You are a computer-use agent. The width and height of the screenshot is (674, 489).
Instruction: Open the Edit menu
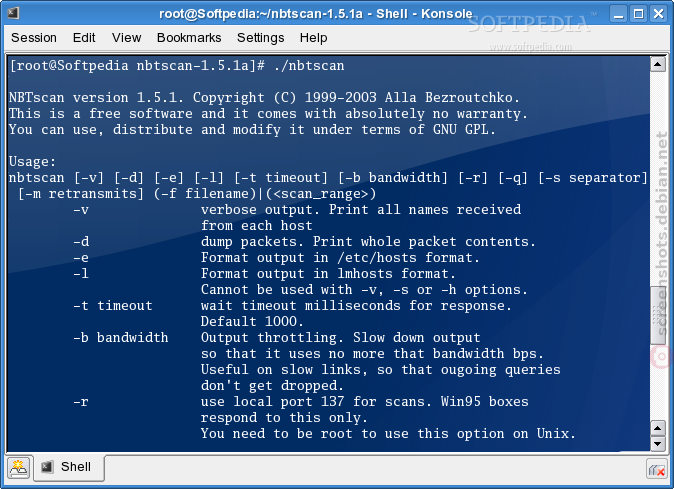click(84, 38)
